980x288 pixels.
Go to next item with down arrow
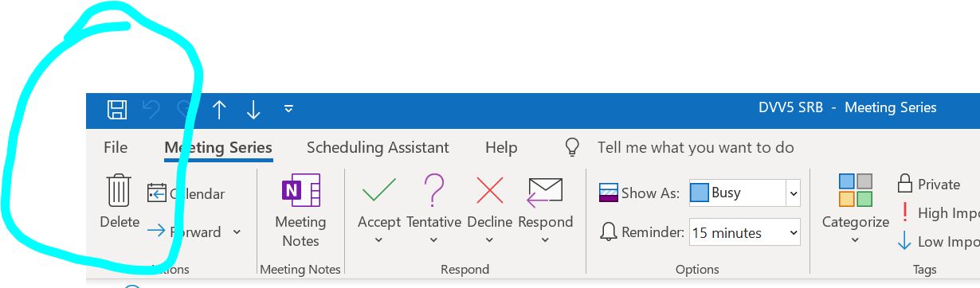pyautogui.click(x=253, y=110)
